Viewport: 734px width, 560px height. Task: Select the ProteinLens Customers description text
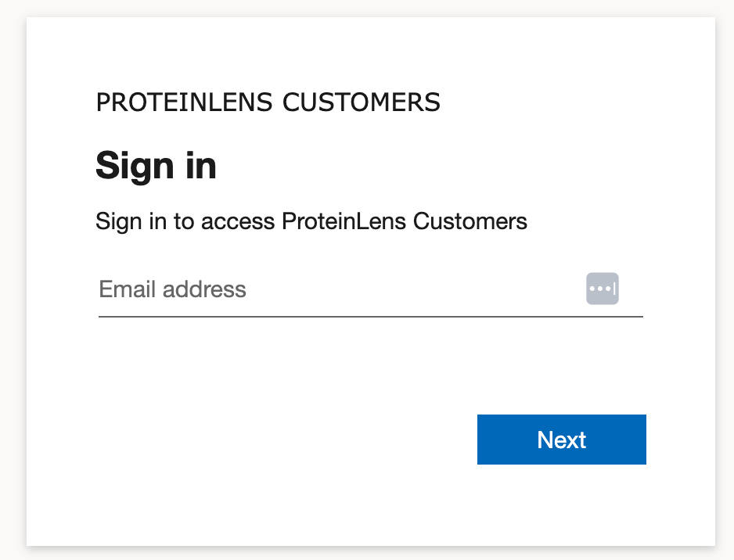point(311,221)
